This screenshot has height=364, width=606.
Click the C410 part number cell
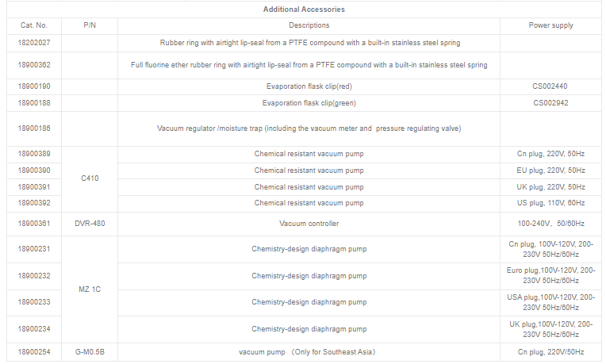[x=90, y=178]
